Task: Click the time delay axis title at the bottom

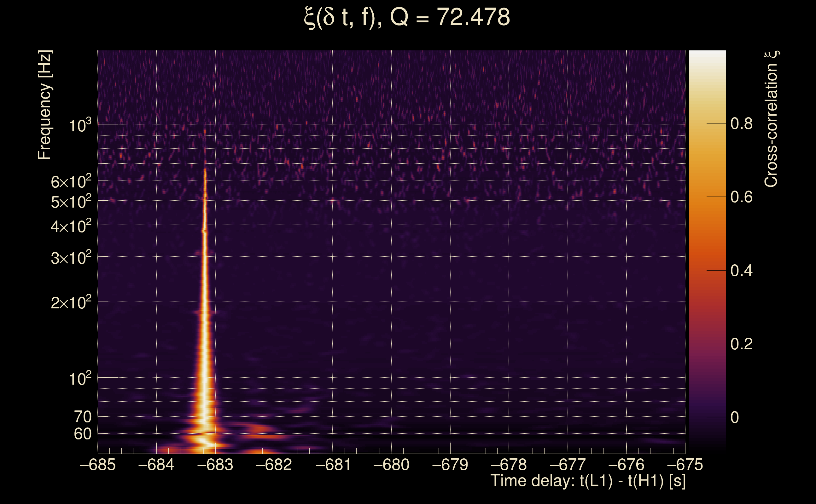Action: (x=588, y=481)
